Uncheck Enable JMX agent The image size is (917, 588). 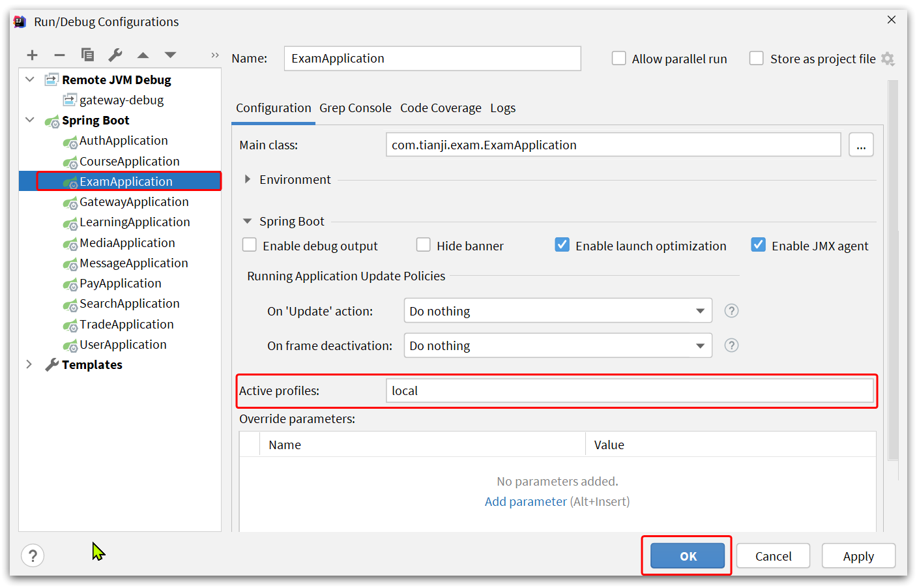pyautogui.click(x=758, y=244)
